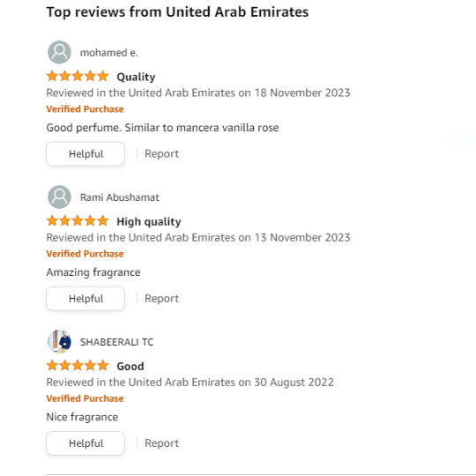
Task: Click mohamed e.'s profile avatar icon
Action: point(60,53)
